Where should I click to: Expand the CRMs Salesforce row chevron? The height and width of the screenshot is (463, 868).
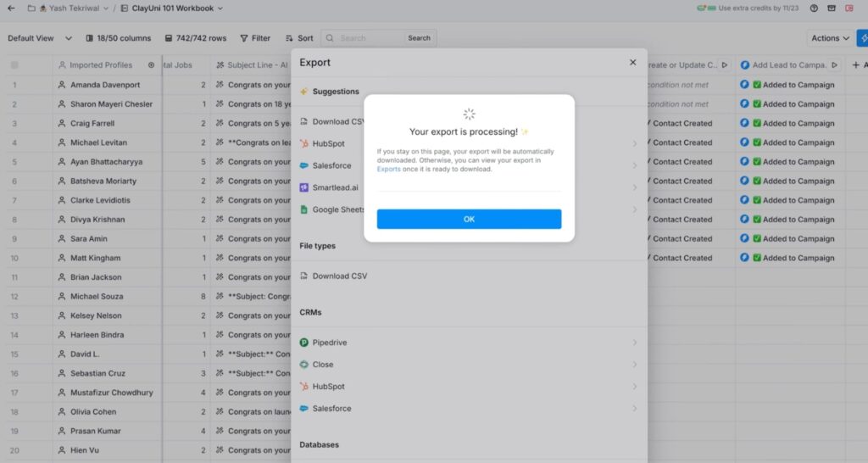pyautogui.click(x=634, y=408)
